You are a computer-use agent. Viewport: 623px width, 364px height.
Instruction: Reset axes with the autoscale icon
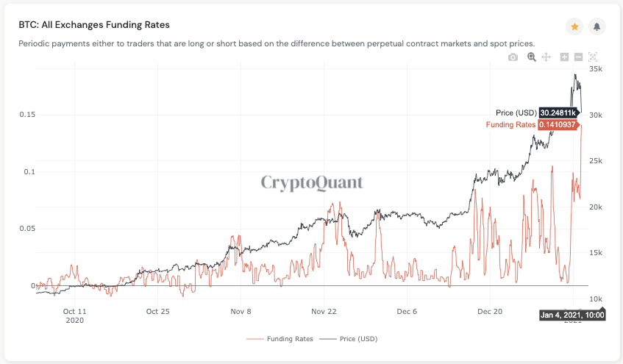tap(593, 57)
